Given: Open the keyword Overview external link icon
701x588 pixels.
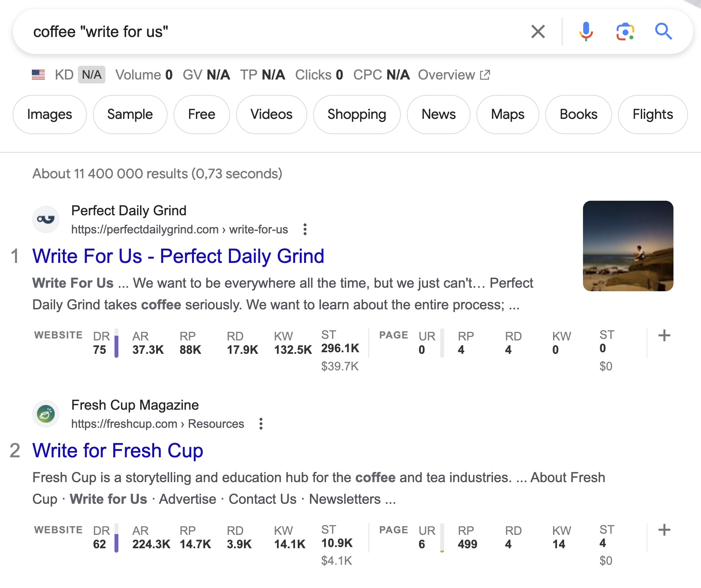Looking at the screenshot, I should coord(485,74).
